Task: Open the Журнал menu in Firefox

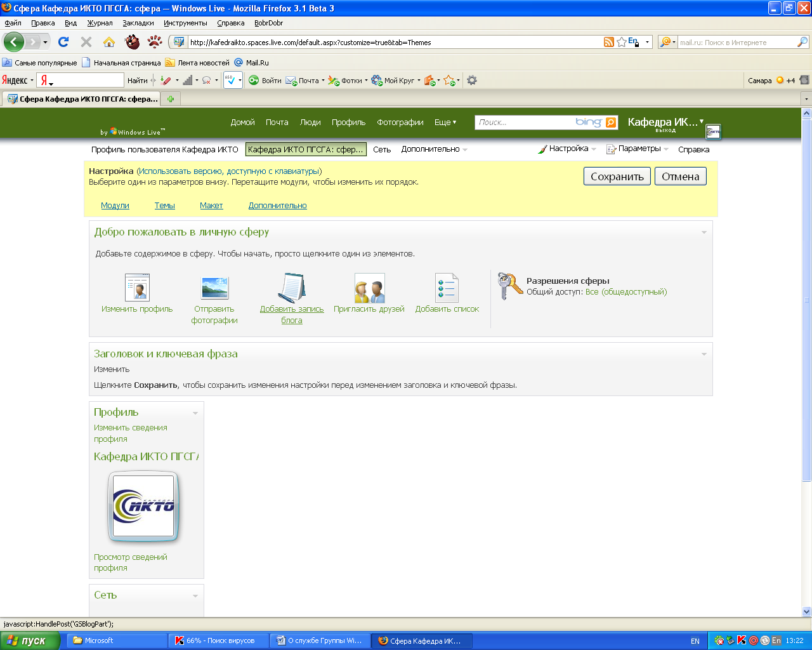Action: pos(100,23)
